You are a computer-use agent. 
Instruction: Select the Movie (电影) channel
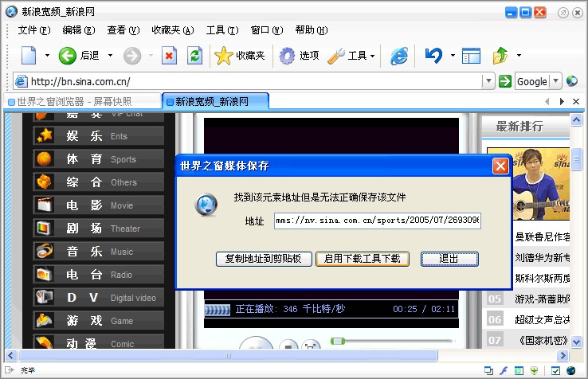pyautogui.click(x=99, y=205)
